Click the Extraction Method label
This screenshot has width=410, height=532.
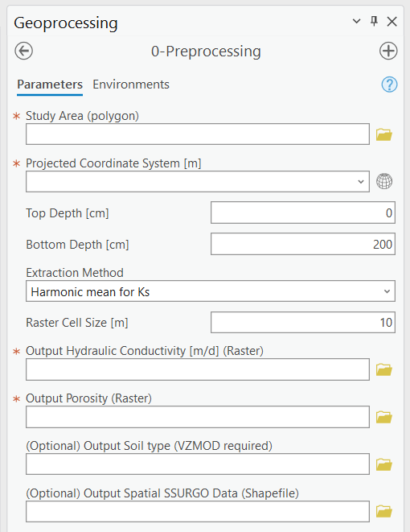75,273
